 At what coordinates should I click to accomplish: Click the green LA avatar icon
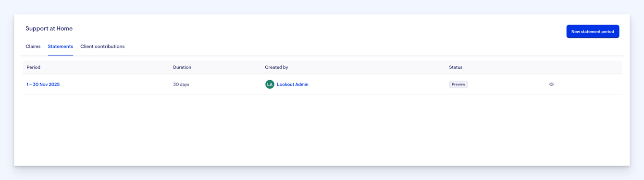click(x=270, y=84)
